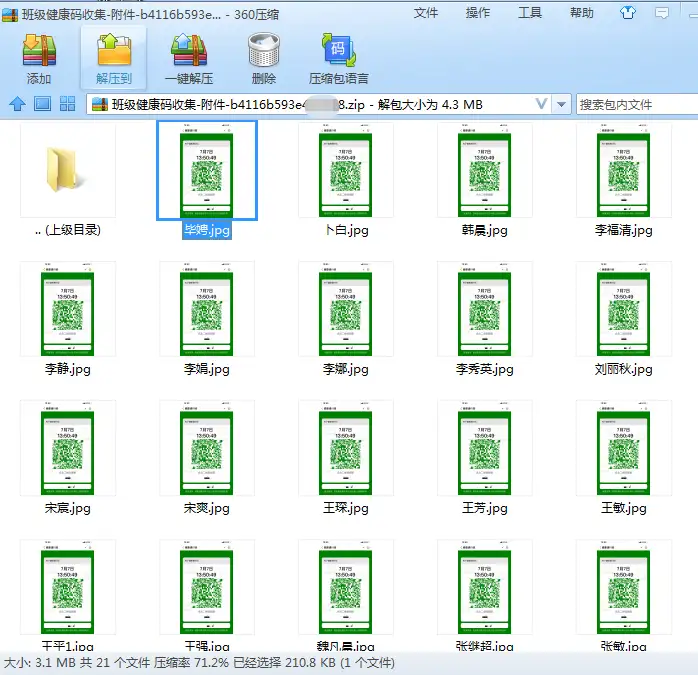This screenshot has width=698, height=675.
Task: Click the file name label 王敏.jpg
Action: (x=623, y=508)
